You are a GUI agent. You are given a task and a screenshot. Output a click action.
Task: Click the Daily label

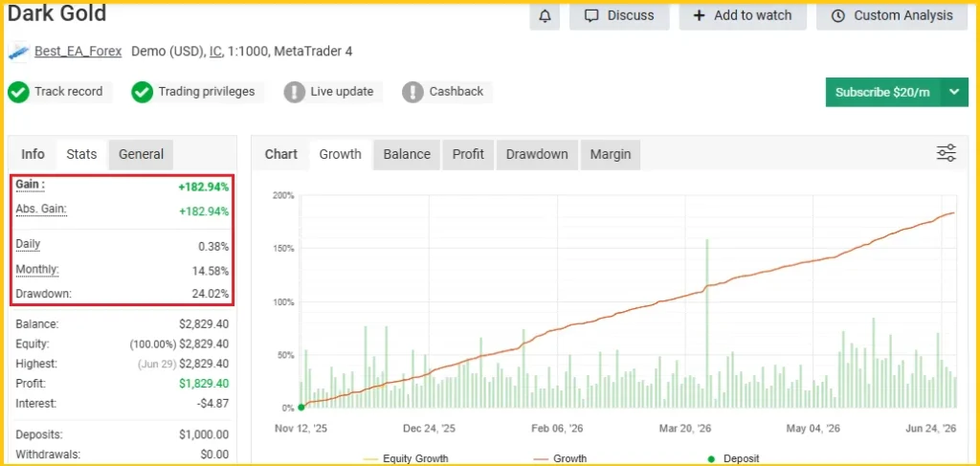28,245
